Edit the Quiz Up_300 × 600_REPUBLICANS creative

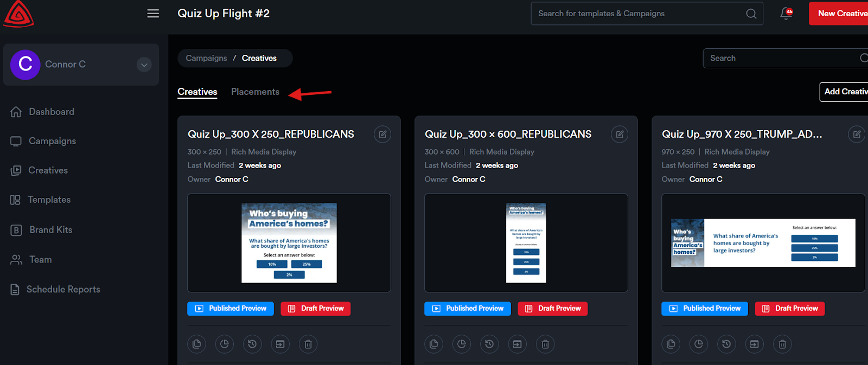620,135
